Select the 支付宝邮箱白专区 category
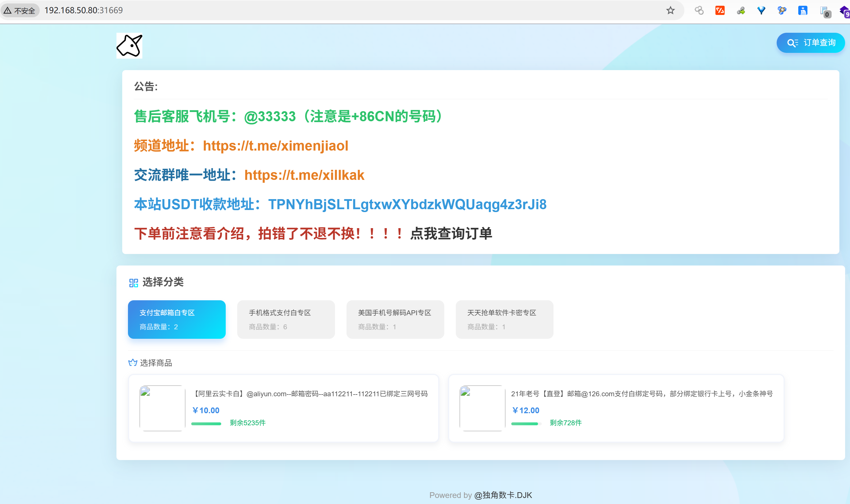The image size is (850, 504). [176, 319]
